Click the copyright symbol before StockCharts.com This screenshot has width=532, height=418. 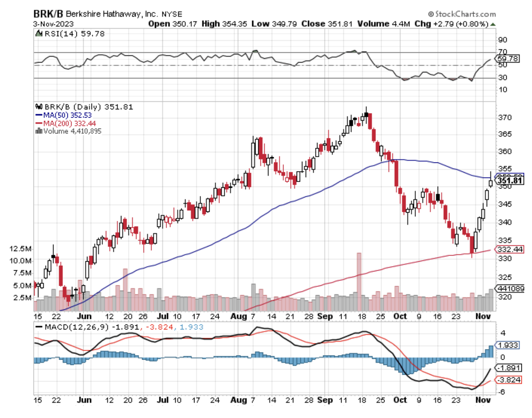[431, 14]
